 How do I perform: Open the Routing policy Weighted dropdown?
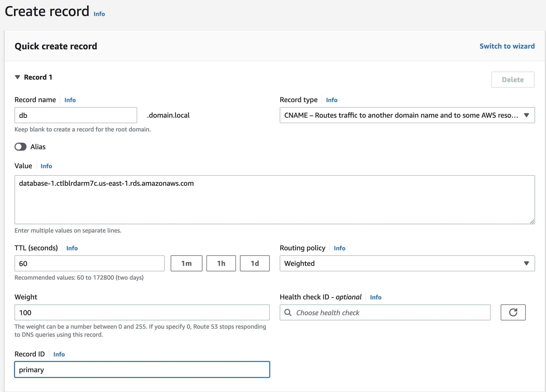407,263
